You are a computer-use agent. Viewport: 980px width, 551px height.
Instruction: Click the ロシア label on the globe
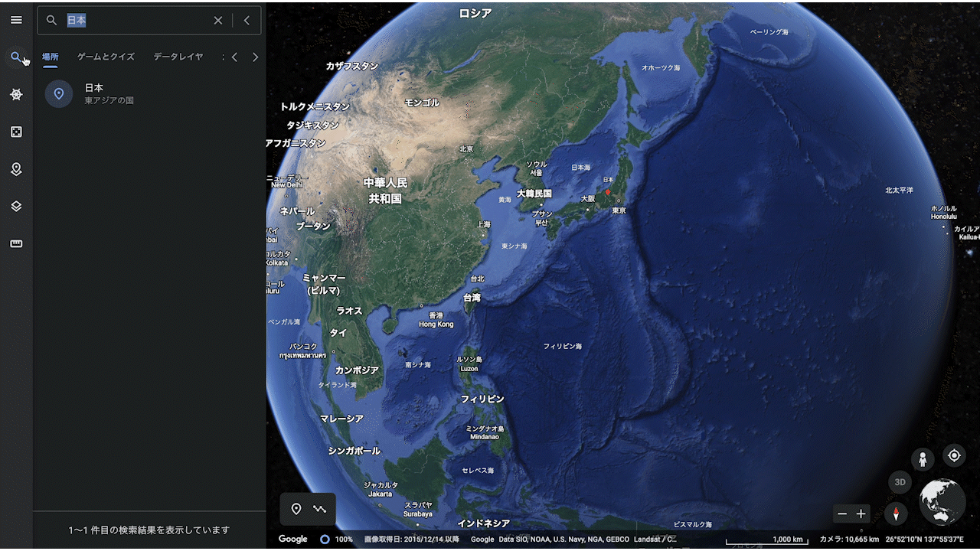475,13
